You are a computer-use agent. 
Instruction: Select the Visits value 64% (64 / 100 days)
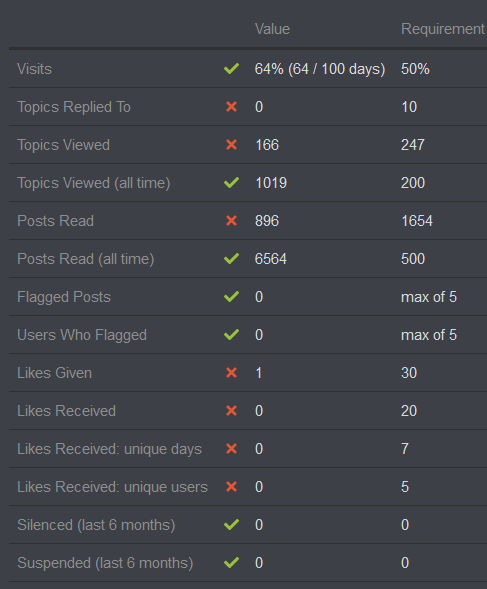pos(320,69)
